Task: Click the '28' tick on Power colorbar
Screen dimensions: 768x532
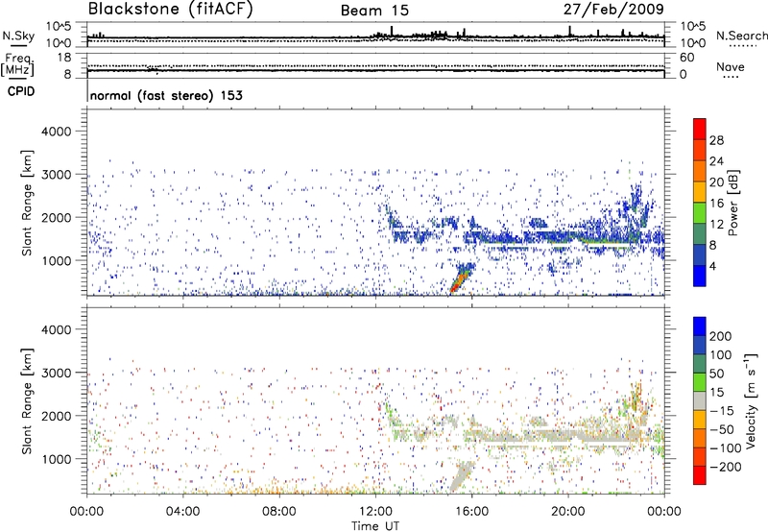Action: pos(716,140)
